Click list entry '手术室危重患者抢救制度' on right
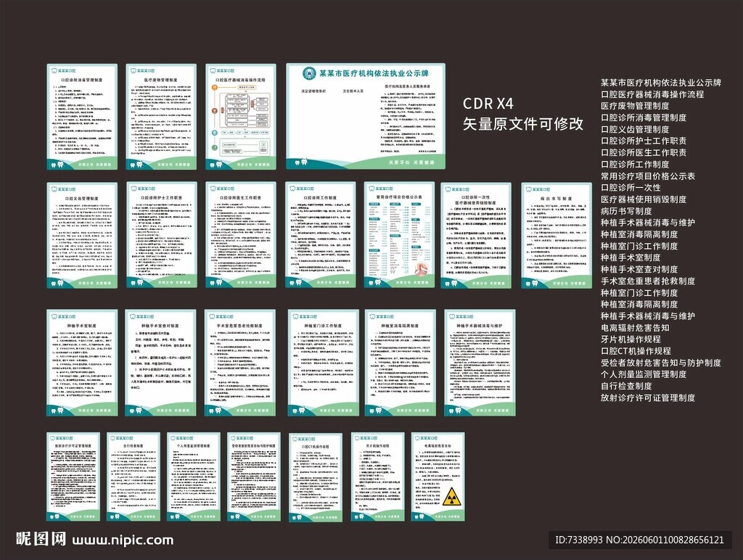This screenshot has width=743, height=560. 648,281
